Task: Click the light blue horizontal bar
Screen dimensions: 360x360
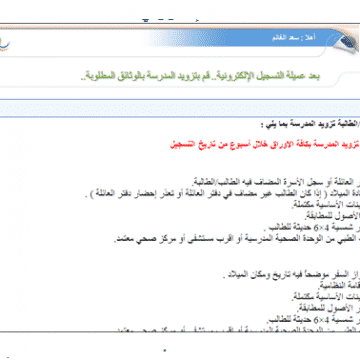Action: [180, 108]
